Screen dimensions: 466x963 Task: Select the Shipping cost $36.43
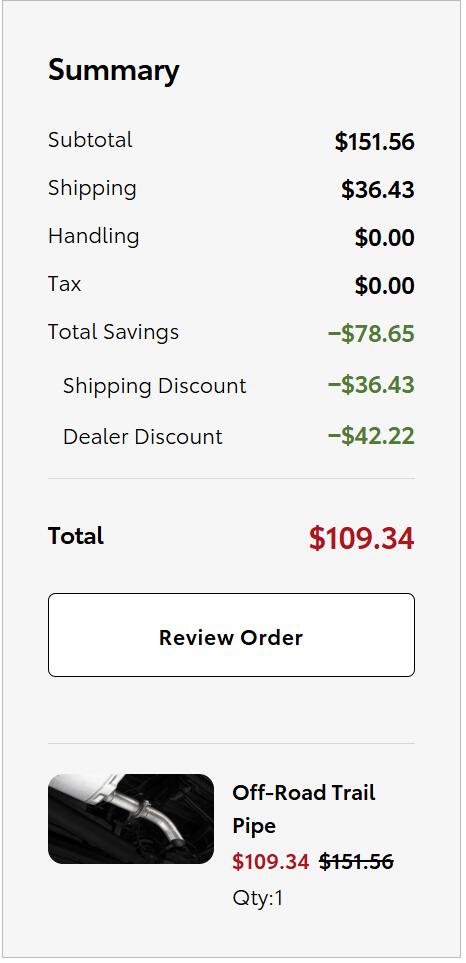378,190
